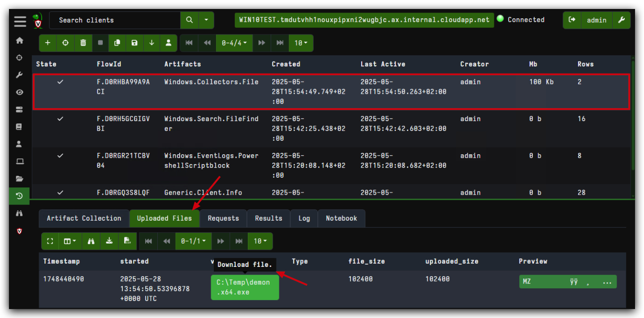Click the wrench icon next to admin
The width and height of the screenshot is (644, 318).
pos(621,20)
